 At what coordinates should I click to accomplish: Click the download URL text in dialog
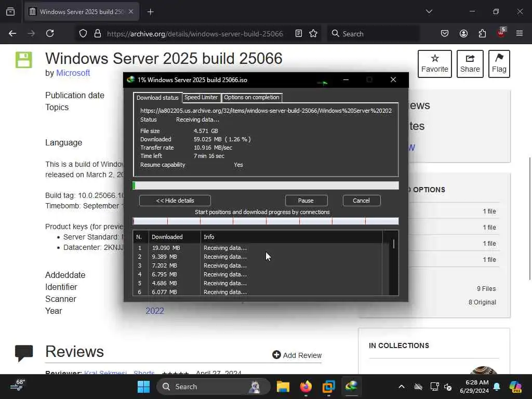266,111
